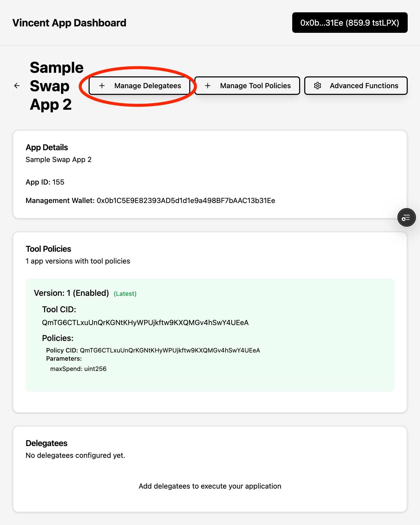Screen dimensions: 420x525
Task: Click the Vincent App Dashboard title
Action: coord(69,23)
